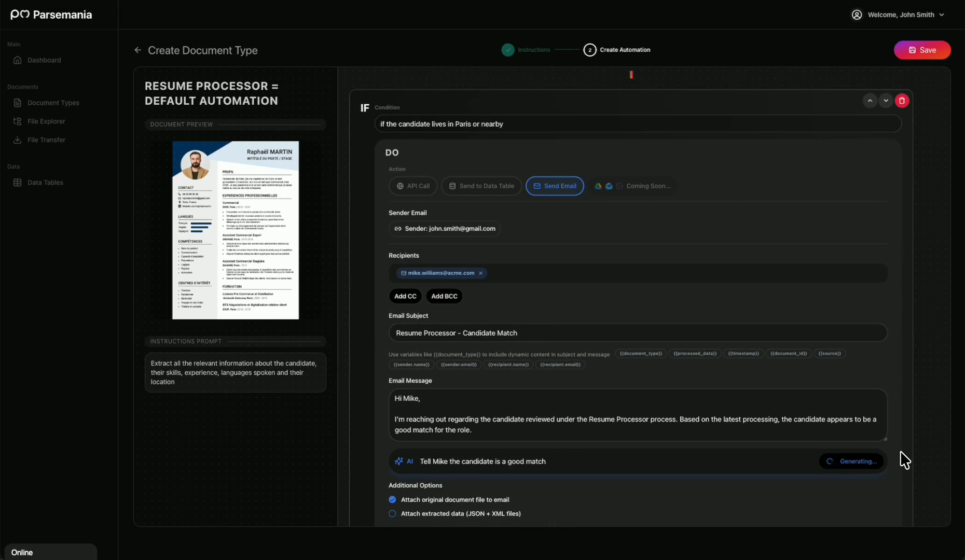This screenshot has height=560, width=965.
Task: Toggle Attach original document file to email
Action: tap(392, 499)
